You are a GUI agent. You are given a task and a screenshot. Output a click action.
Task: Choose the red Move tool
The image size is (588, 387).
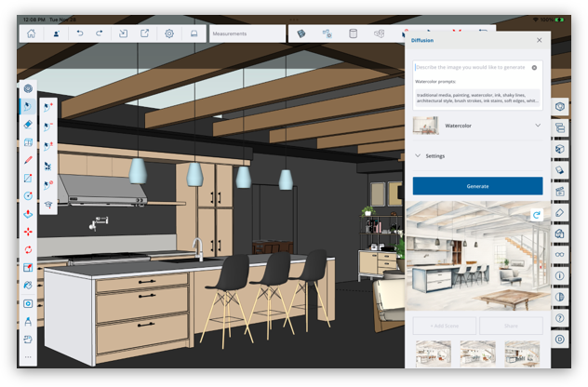pos(28,232)
